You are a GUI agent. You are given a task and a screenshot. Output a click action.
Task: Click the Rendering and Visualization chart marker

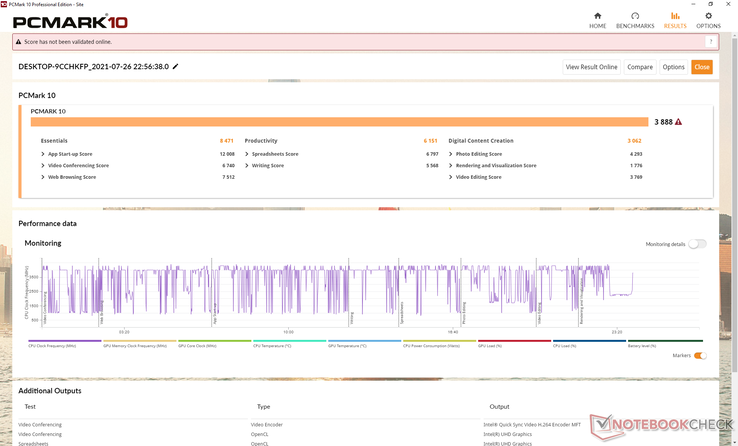[581, 301]
